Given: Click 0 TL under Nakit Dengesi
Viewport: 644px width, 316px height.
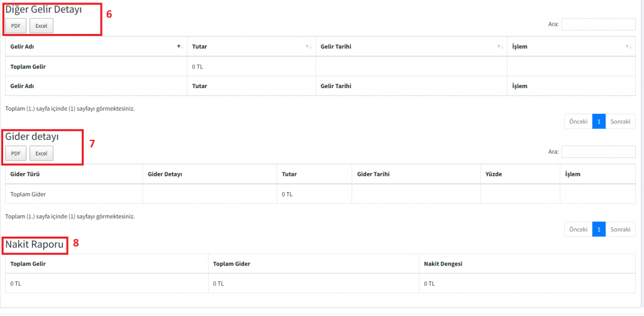Looking at the screenshot, I should (x=430, y=284).
